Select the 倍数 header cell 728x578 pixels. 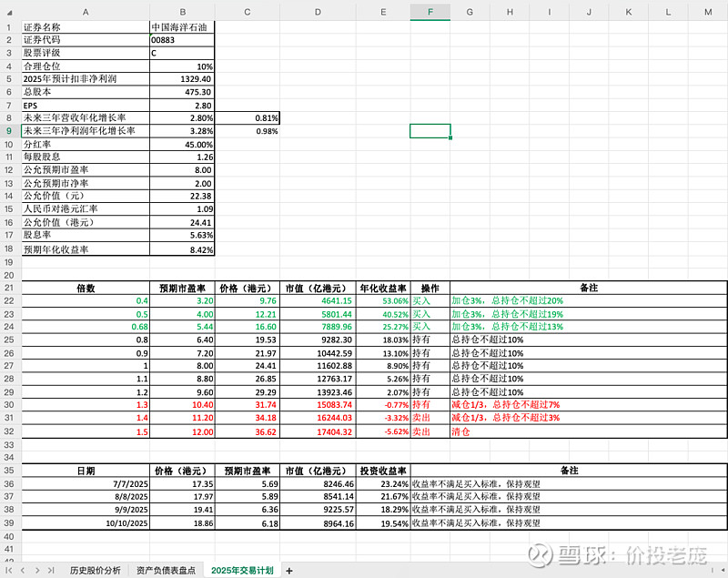(x=86, y=288)
